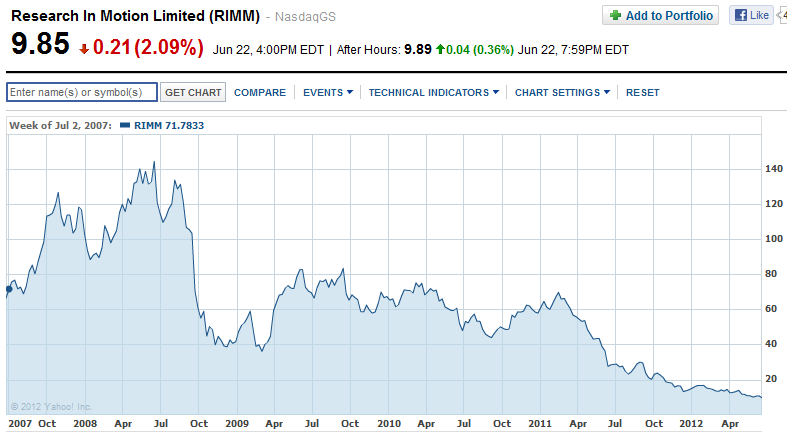This screenshot has height=432, width=787.
Task: Click the blue RIMM legend color marker
Action: click(125, 125)
